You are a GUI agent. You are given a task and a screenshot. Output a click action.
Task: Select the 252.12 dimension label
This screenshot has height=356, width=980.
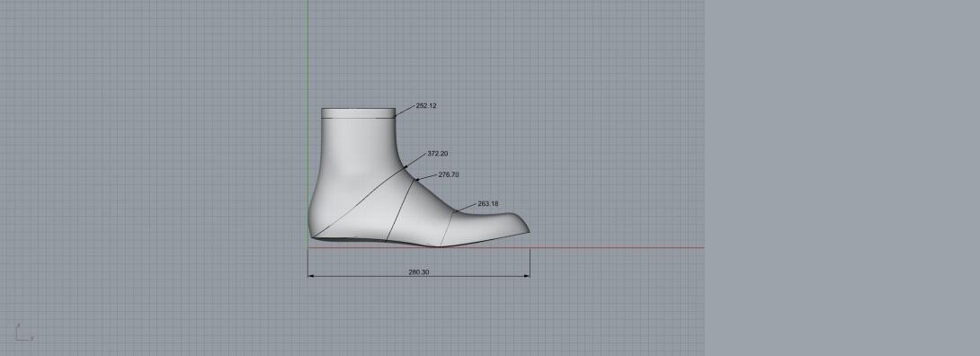point(426,105)
